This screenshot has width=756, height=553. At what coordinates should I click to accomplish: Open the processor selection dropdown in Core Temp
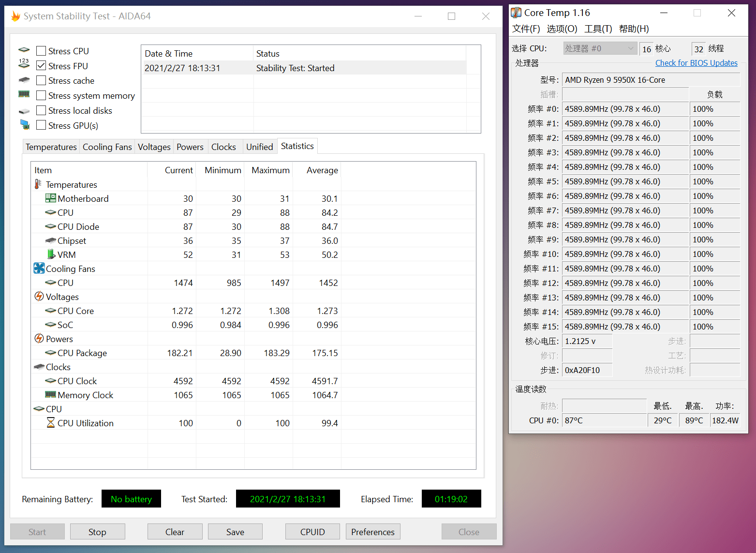pyautogui.click(x=600, y=48)
